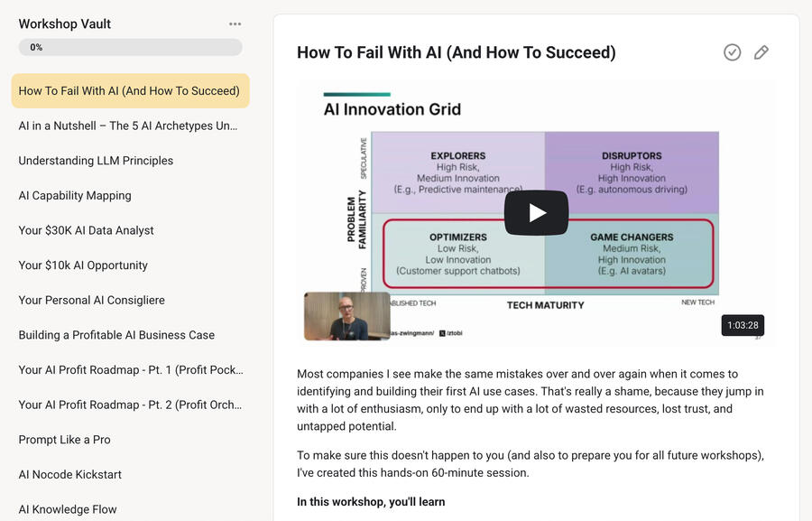812x521 pixels.
Task: Mark the lesson as complete
Action: [x=732, y=52]
